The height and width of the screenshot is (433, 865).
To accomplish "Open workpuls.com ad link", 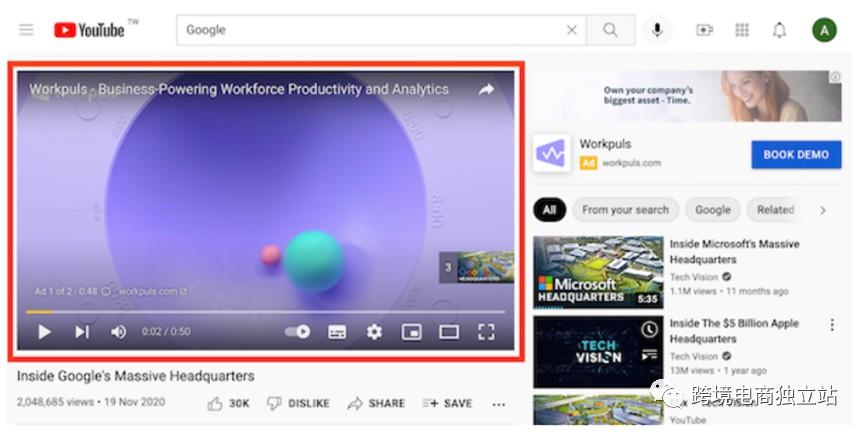I will point(631,163).
